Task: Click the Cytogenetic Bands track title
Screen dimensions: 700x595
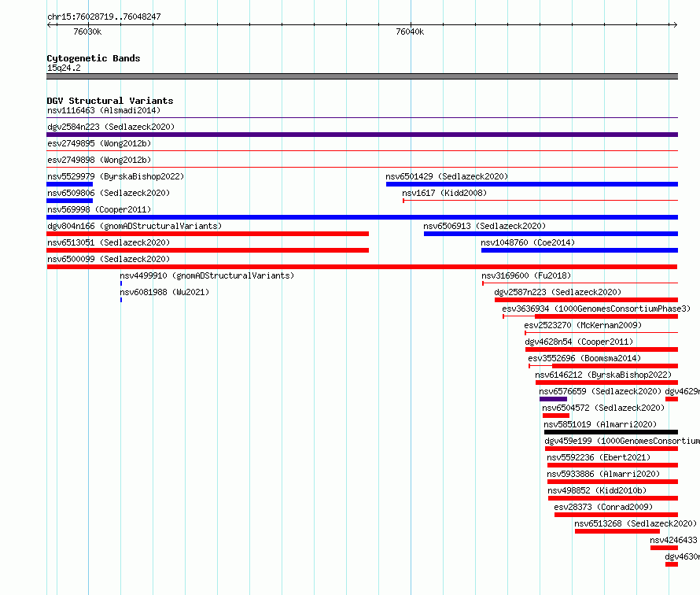Action: (x=94, y=58)
